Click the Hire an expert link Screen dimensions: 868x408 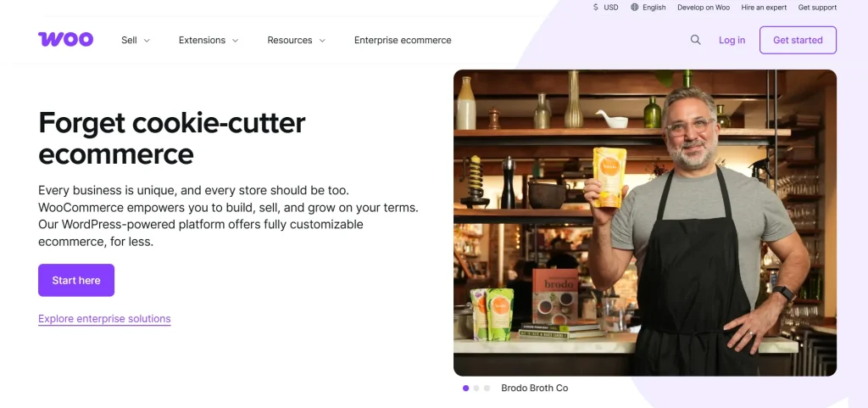[x=764, y=7]
